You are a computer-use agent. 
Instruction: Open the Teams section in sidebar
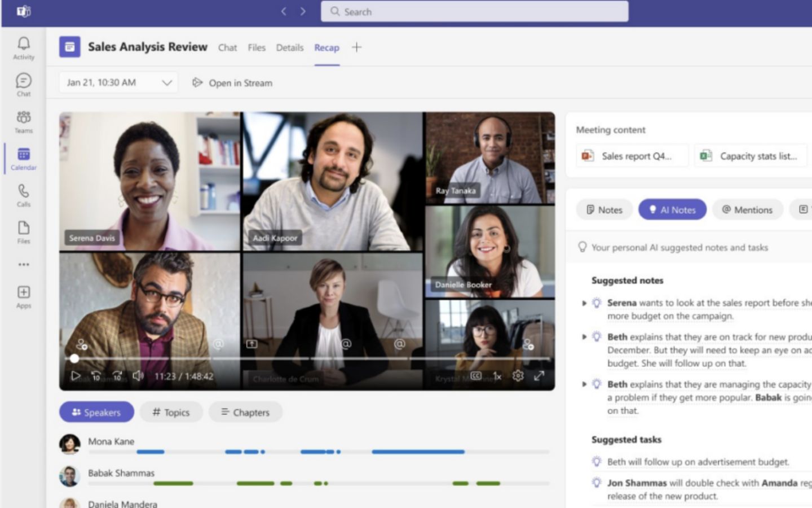[24, 121]
